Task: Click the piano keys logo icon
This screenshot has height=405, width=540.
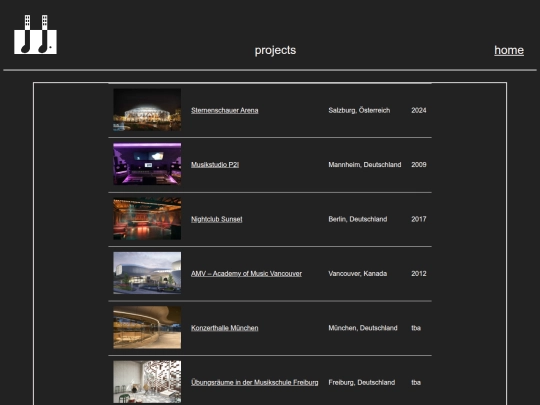Action: tap(35, 34)
